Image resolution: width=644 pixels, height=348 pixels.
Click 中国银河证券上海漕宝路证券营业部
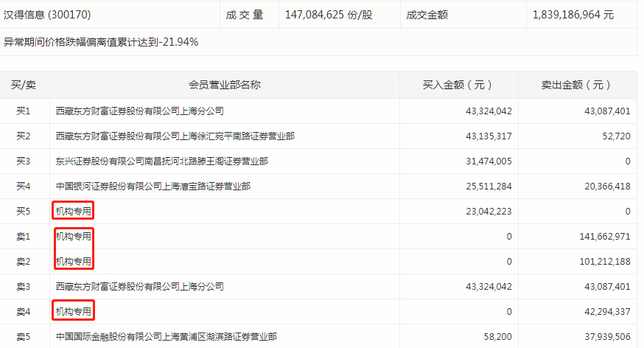[153, 186]
